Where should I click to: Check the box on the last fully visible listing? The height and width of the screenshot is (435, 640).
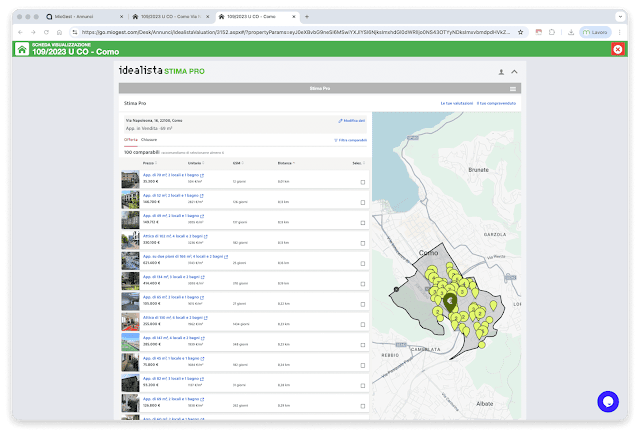click(362, 406)
